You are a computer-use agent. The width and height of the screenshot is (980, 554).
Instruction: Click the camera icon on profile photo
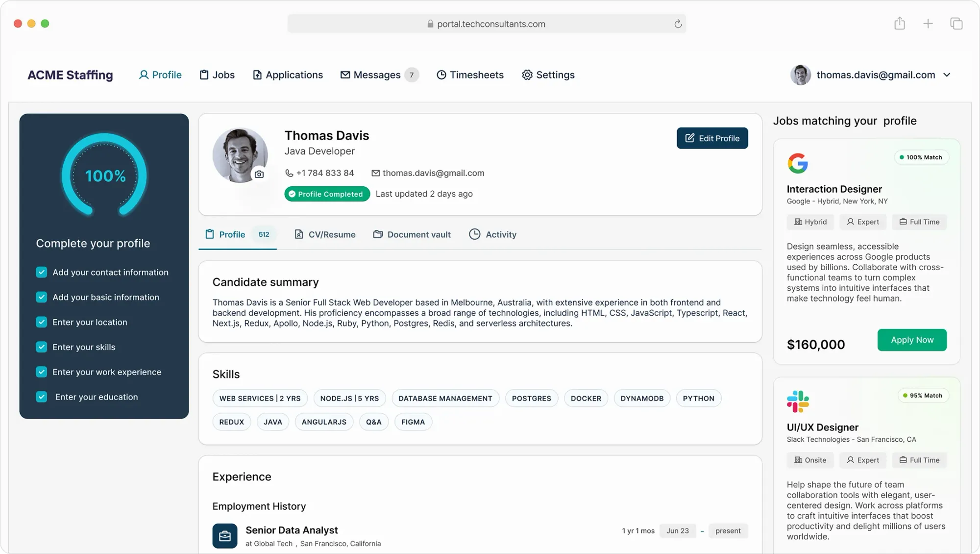click(259, 174)
